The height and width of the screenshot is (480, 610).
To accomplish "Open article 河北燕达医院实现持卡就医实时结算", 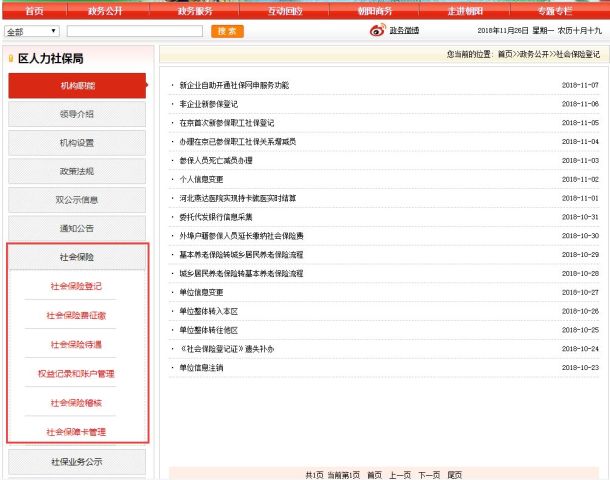I will 238,198.
